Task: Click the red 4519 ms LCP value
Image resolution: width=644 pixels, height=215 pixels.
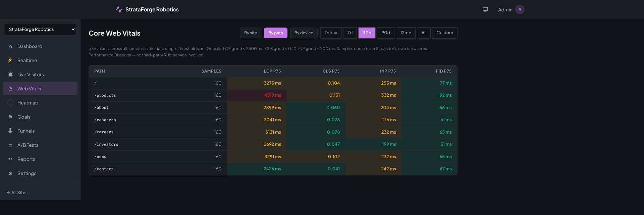Action: (x=273, y=95)
